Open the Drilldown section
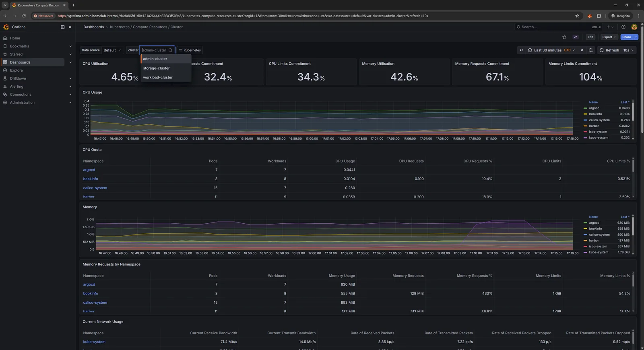 click(x=18, y=78)
